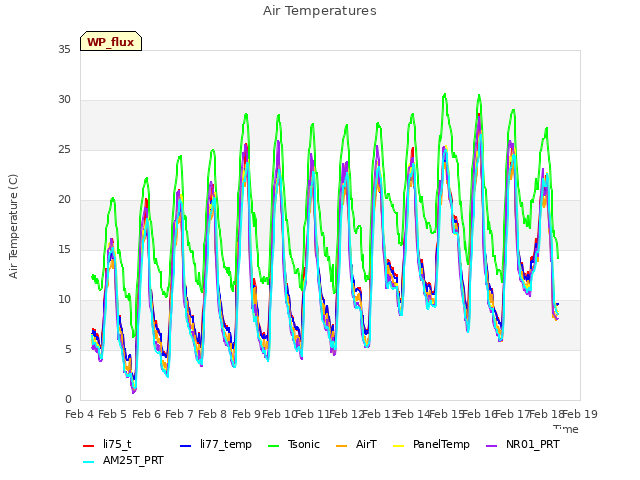The image size is (640, 480).
Task: Toggle the AirT legend entry
Action: [356, 444]
